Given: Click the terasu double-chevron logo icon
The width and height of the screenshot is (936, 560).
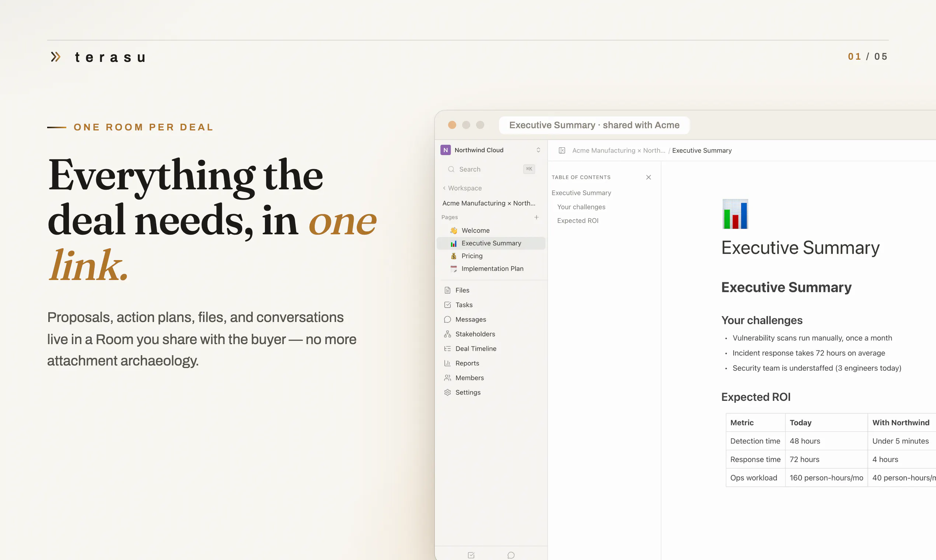Looking at the screenshot, I should (x=56, y=57).
